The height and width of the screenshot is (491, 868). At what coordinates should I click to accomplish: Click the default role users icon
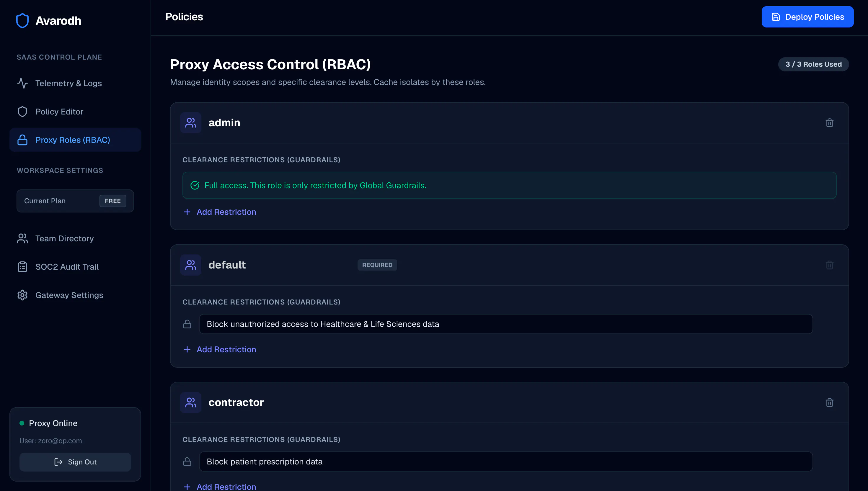click(191, 265)
